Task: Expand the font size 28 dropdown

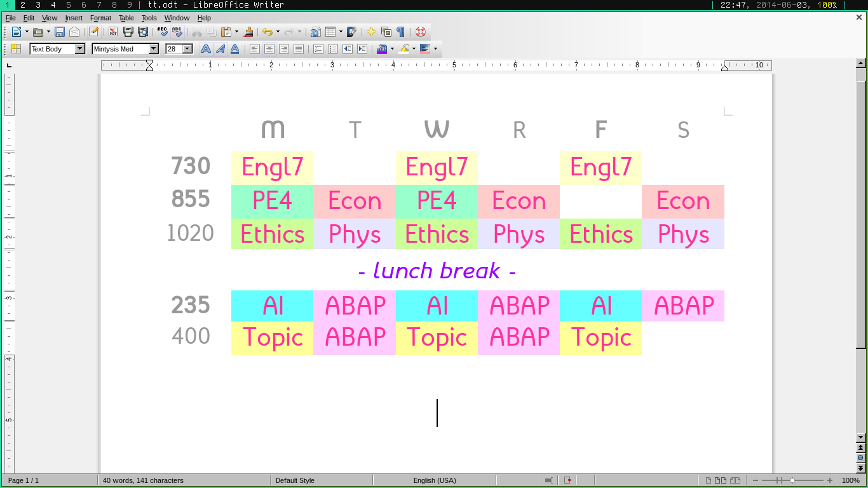Action: (x=187, y=49)
